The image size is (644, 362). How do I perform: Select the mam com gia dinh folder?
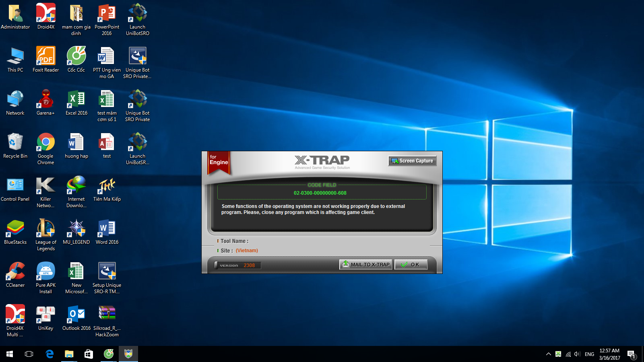[76, 20]
